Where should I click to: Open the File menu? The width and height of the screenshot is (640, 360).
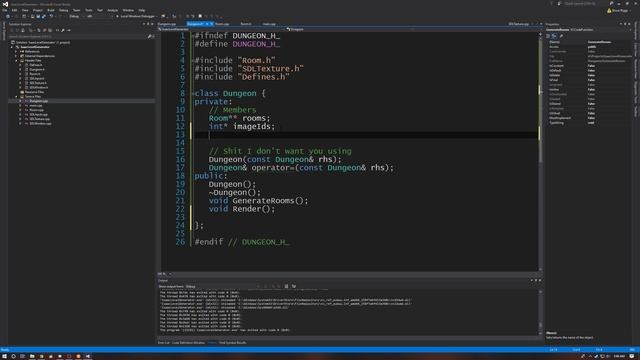tap(4, 10)
